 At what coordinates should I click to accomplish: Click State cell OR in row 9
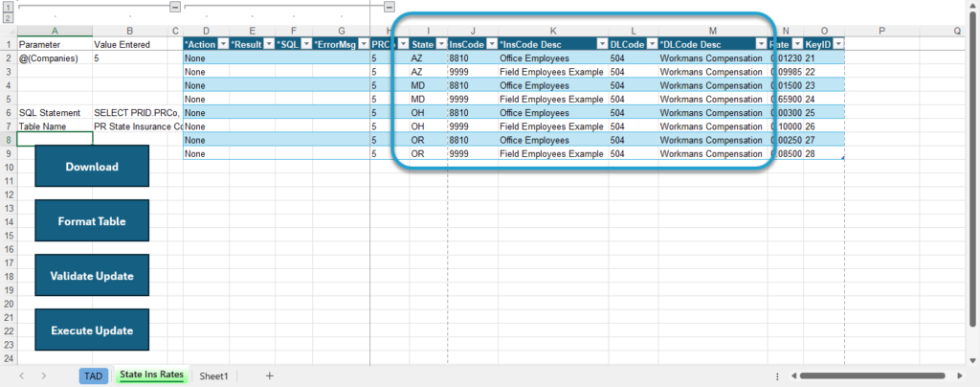428,154
